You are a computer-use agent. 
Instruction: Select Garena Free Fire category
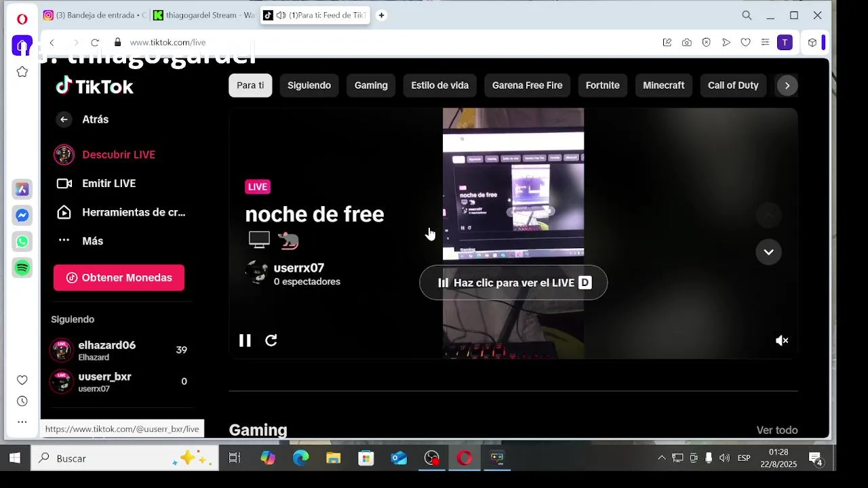point(527,85)
